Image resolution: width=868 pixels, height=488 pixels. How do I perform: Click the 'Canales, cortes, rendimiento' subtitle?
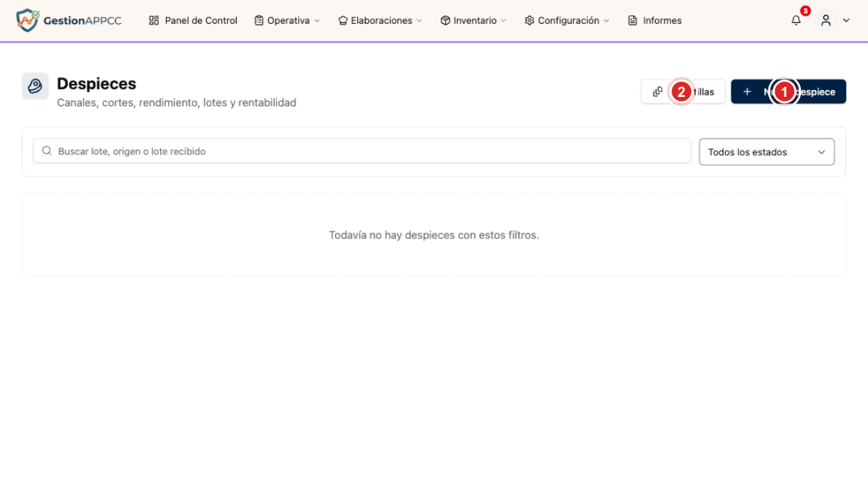176,103
